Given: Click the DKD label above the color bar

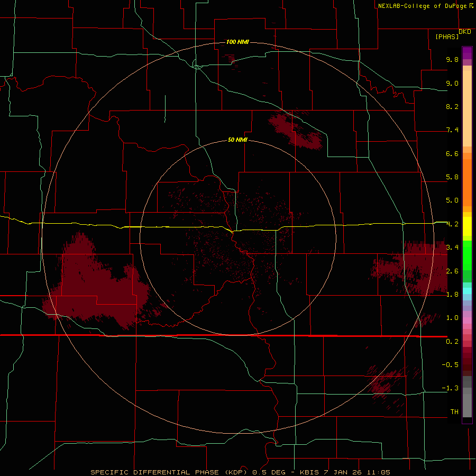Looking at the screenshot, I should point(465,32).
